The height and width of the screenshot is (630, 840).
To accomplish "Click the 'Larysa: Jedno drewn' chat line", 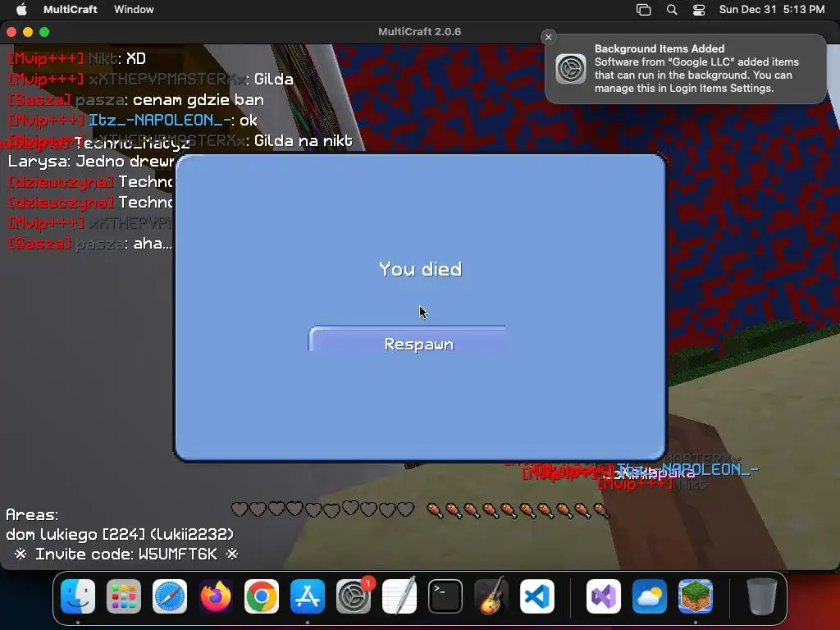I will point(91,162).
